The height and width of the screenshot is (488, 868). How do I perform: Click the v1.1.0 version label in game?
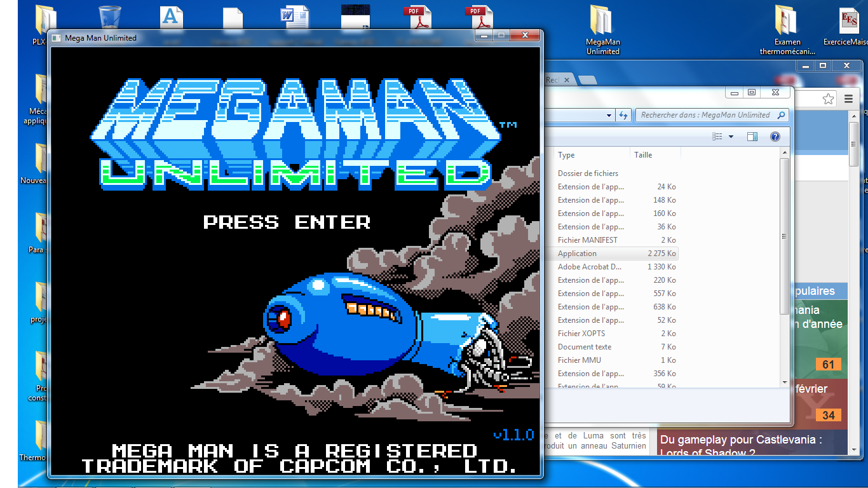(513, 435)
